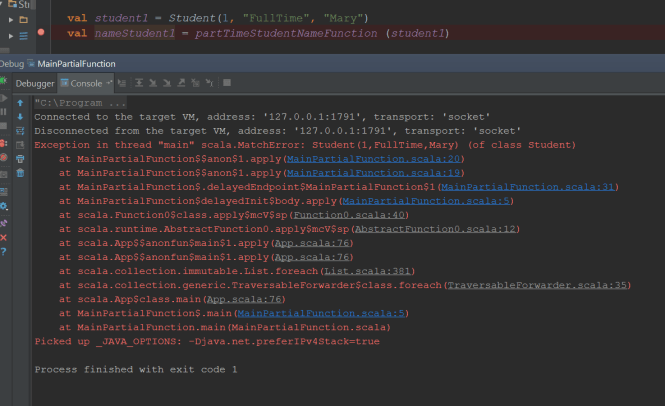Expand the folded "C:\Program ..." command line
This screenshot has width=665, height=406.
coord(80,103)
